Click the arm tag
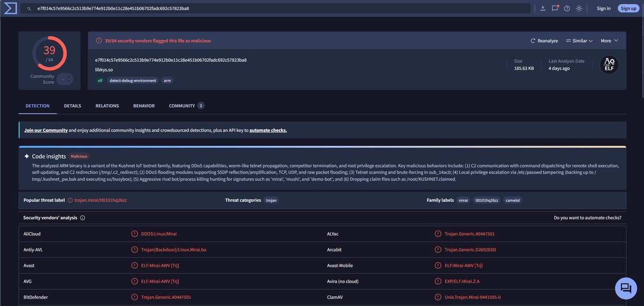This screenshot has width=644, height=306. pyautogui.click(x=167, y=81)
